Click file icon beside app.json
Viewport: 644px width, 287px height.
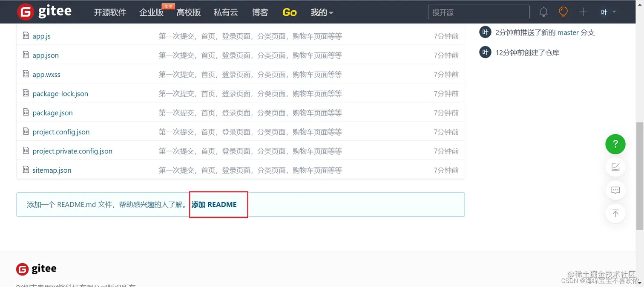pos(26,55)
